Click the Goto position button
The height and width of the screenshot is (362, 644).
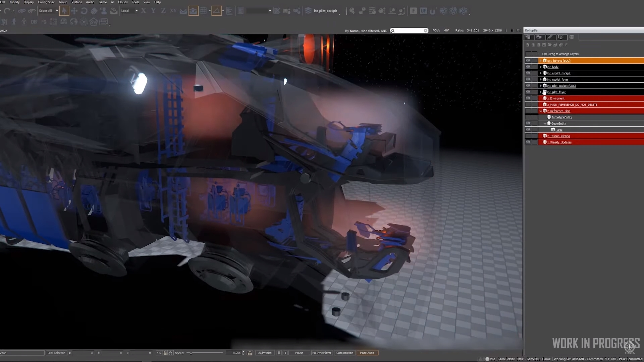(344, 353)
